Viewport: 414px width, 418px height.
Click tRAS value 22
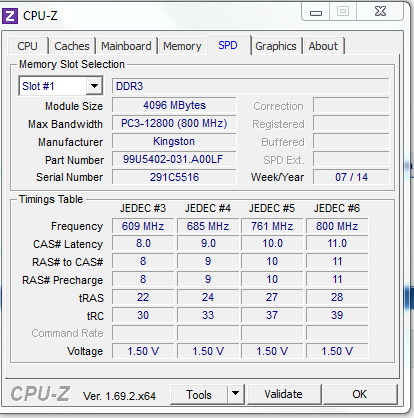[143, 297]
